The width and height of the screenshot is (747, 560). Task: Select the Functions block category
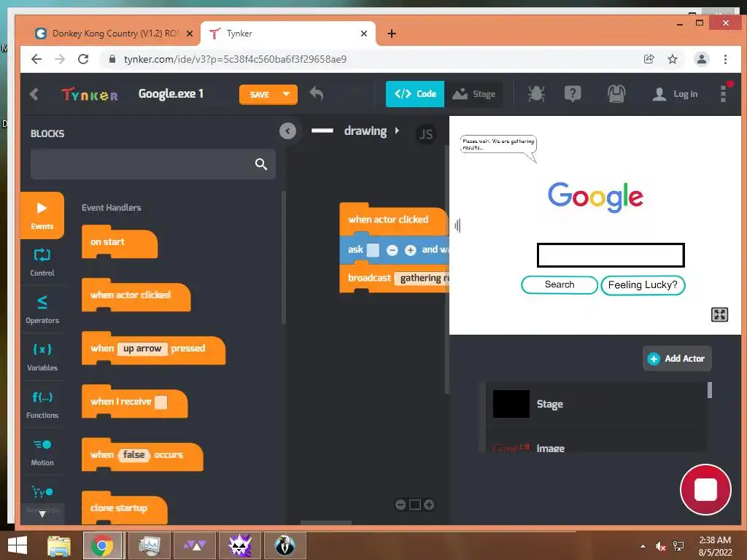click(x=42, y=404)
